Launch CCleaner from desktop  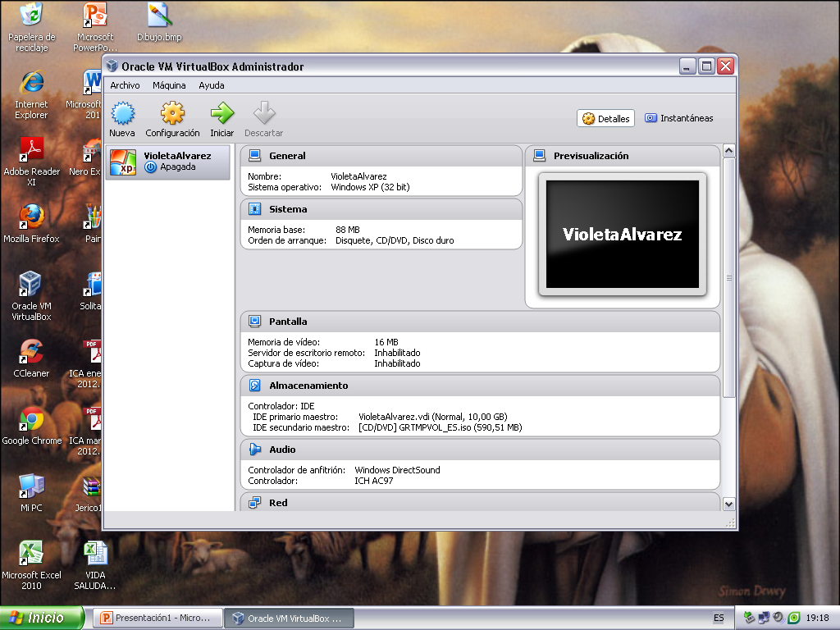(x=32, y=358)
